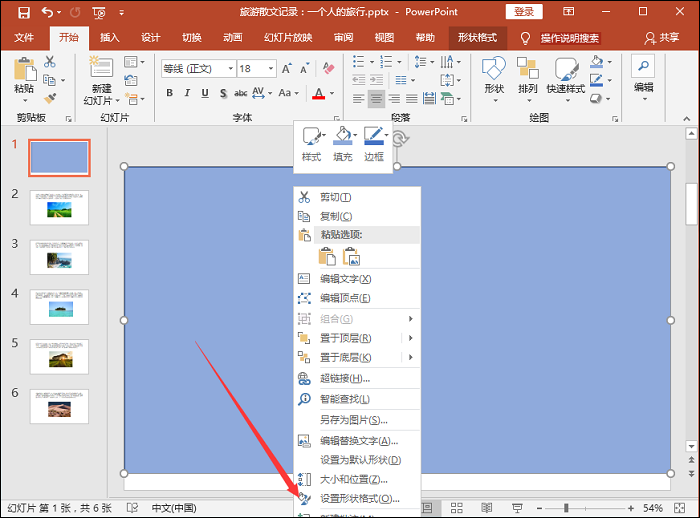Image resolution: width=700 pixels, height=518 pixels.
Task: Save the presentation with the Save icon
Action: tap(24, 12)
